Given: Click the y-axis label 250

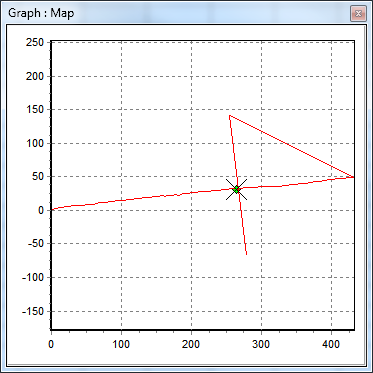Looking at the screenshot, I should (35, 43).
